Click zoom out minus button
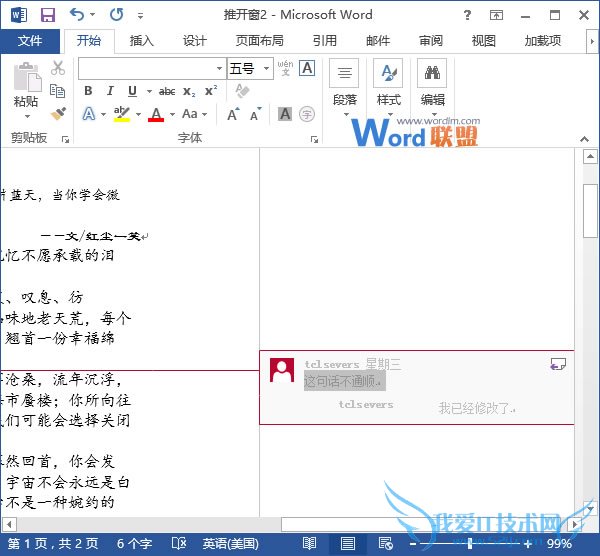Image resolution: width=600 pixels, height=556 pixels. (413, 543)
